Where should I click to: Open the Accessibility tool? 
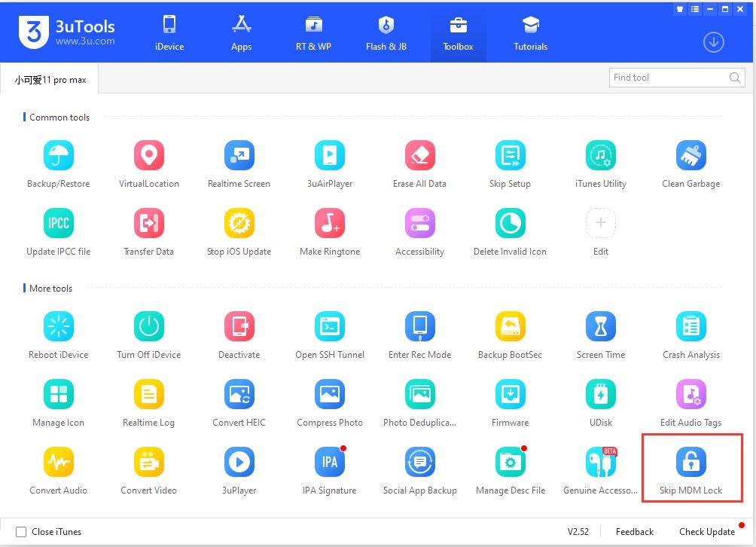(420, 232)
